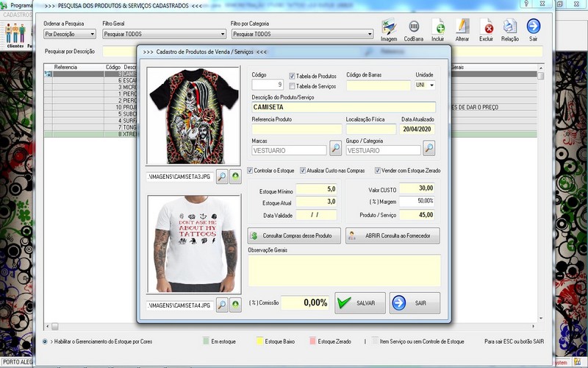Search Grupo / Categoria with magnifier button
The width and height of the screenshot is (588, 368).
point(429,148)
